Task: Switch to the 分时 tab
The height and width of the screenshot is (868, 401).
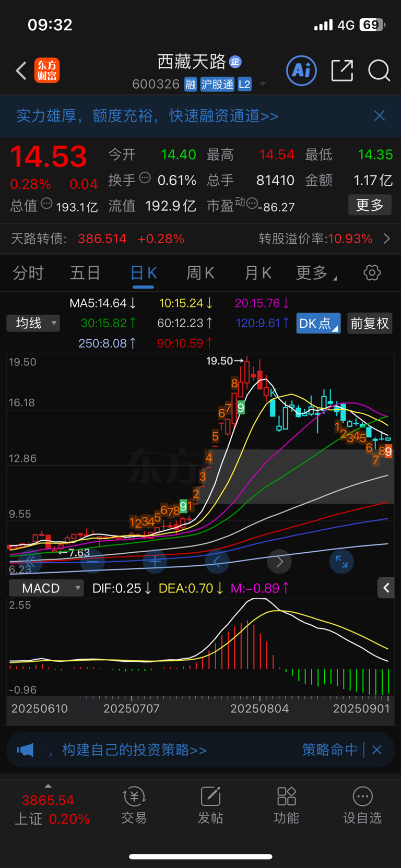Action: point(28,273)
